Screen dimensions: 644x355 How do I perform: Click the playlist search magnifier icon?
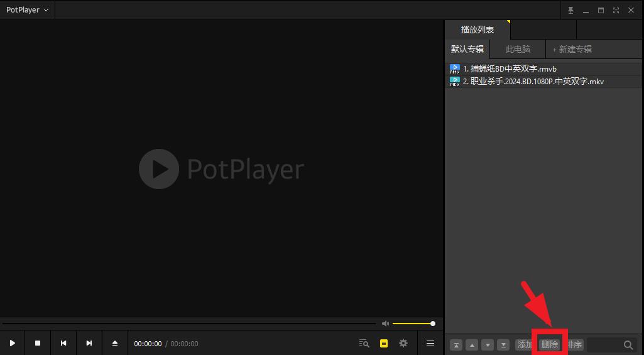pos(628,345)
